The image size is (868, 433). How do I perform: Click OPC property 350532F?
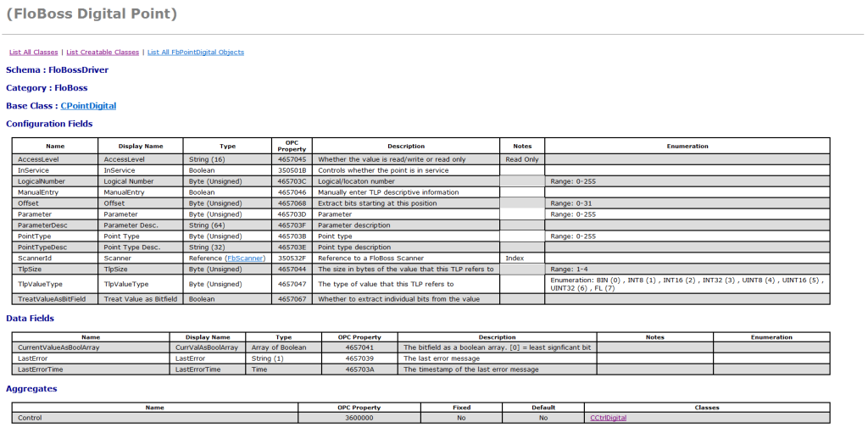(292, 258)
